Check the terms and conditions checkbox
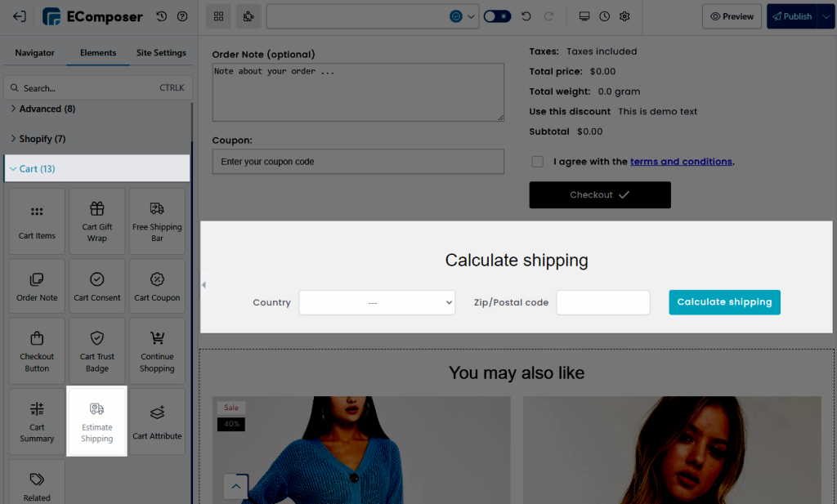Image resolution: width=837 pixels, height=504 pixels. pyautogui.click(x=538, y=162)
